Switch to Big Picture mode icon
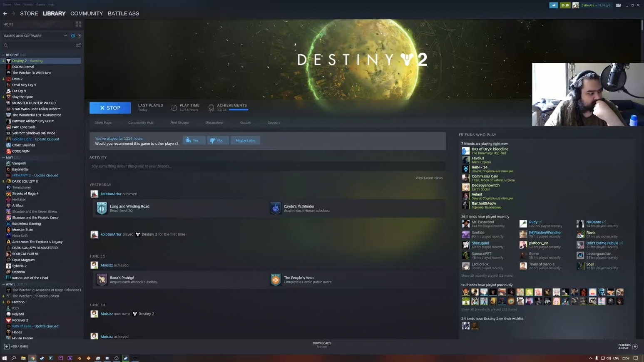Image resolution: width=644 pixels, height=362 pixels. tap(618, 5)
